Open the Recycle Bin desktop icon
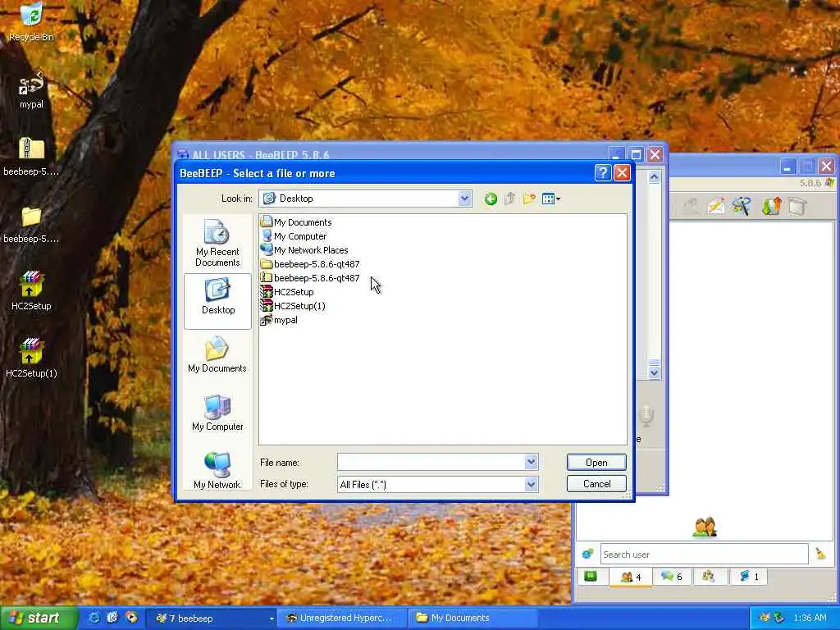The height and width of the screenshot is (630, 840). (32, 22)
